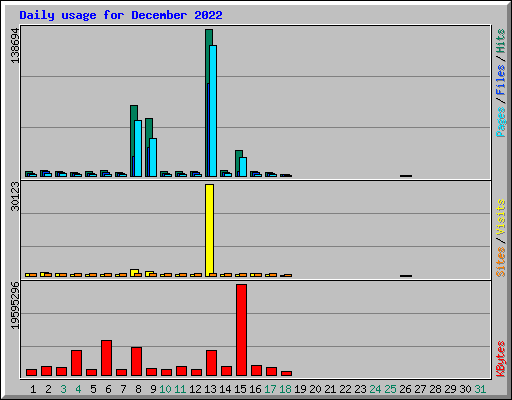The width and height of the screenshot is (512, 400).
Task: Click day label 26 on the x-axis
Action: pyautogui.click(x=405, y=389)
